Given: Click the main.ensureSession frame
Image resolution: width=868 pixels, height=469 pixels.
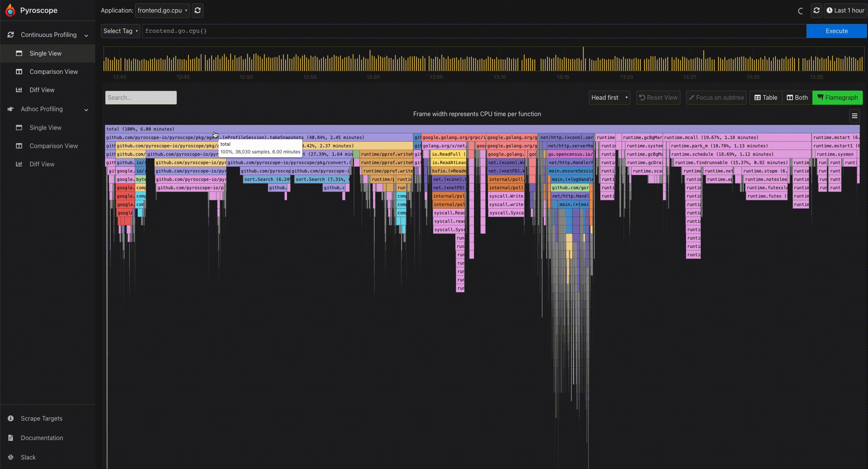Looking at the screenshot, I should (x=570, y=171).
